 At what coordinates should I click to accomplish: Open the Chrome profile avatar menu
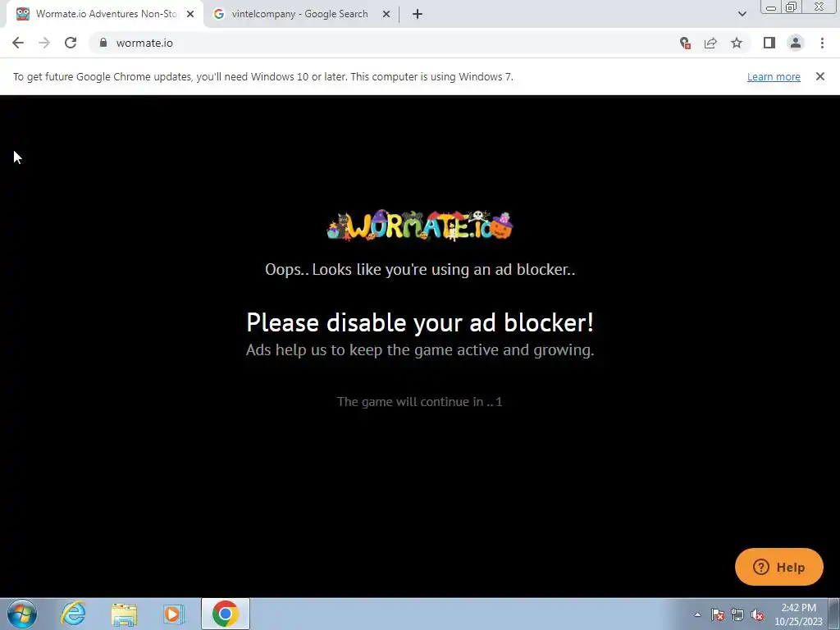[x=796, y=43]
